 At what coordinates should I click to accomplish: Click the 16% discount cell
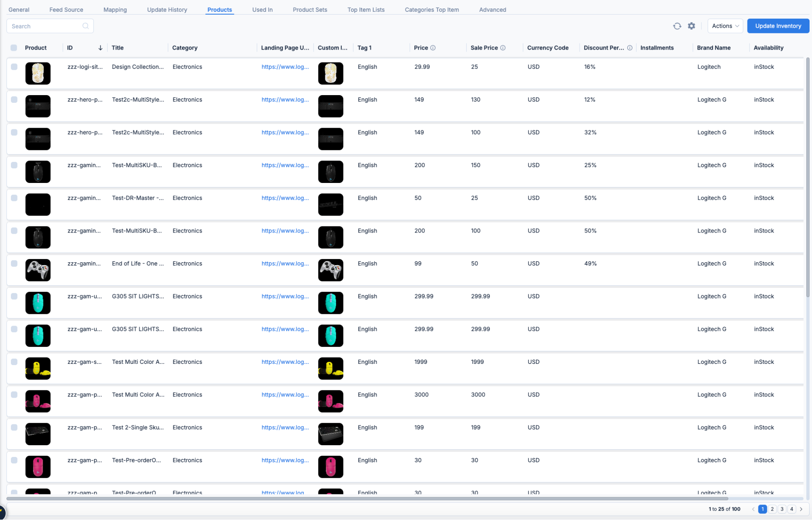590,67
